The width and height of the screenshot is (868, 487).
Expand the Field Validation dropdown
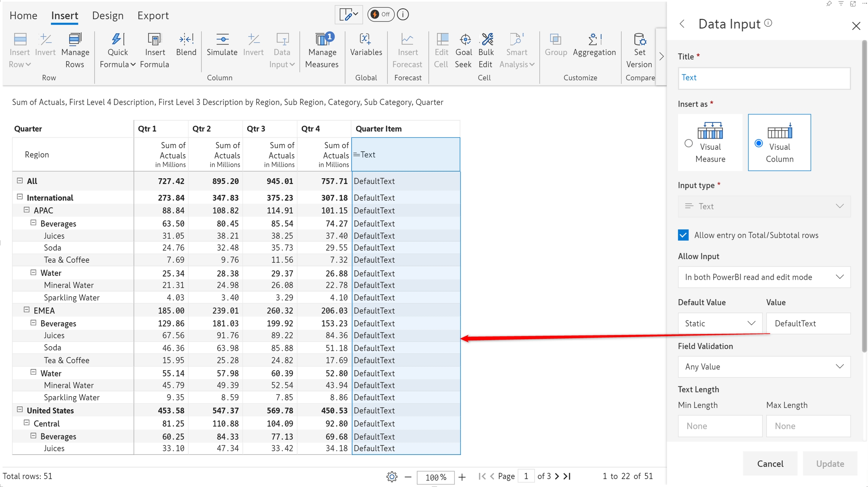coord(764,367)
